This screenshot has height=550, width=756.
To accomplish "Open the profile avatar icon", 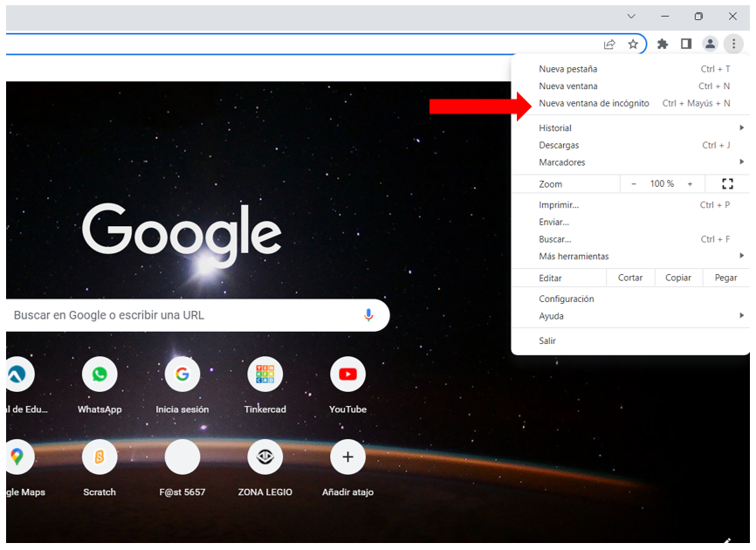I will click(x=710, y=44).
